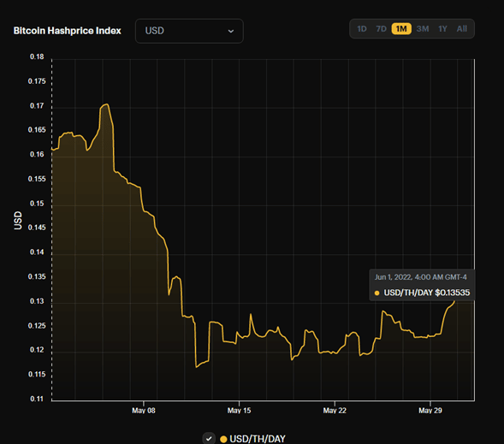The width and height of the screenshot is (504, 444).
Task: Click the May 08 axis label
Action: click(x=144, y=411)
